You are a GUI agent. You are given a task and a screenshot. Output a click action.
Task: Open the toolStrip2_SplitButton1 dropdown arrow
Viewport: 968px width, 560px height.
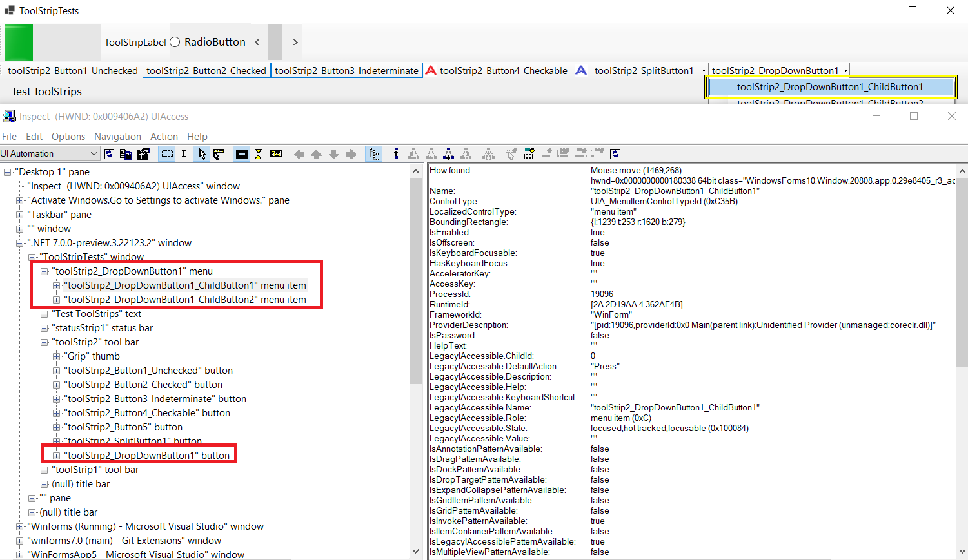703,70
